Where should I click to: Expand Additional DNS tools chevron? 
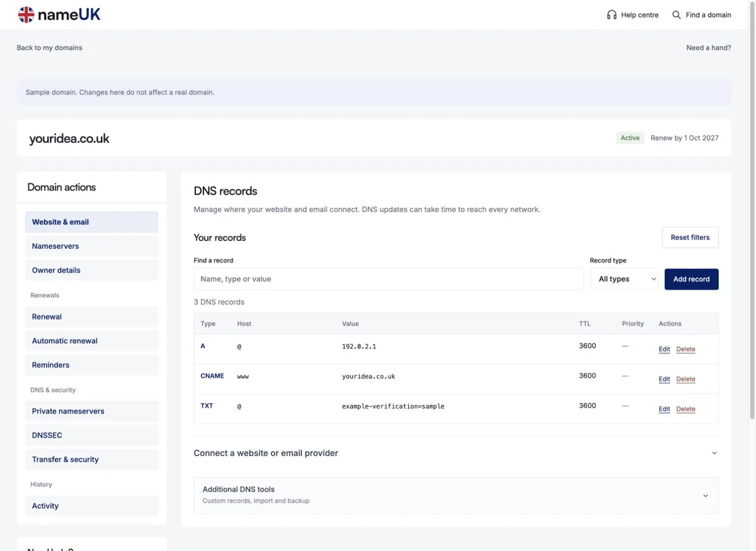705,496
